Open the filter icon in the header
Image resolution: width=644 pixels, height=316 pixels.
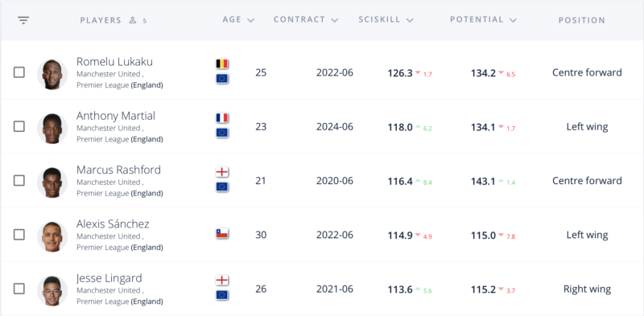tap(23, 20)
